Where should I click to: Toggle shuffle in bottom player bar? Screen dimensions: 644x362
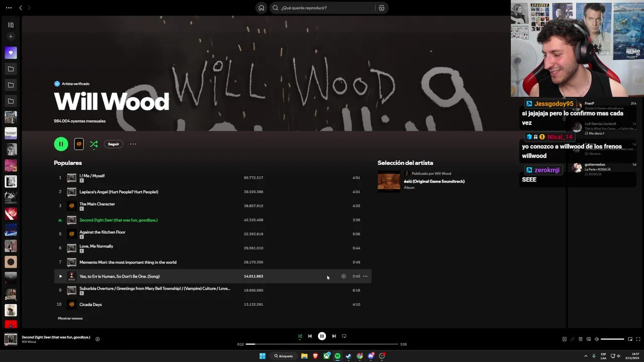[299, 336]
